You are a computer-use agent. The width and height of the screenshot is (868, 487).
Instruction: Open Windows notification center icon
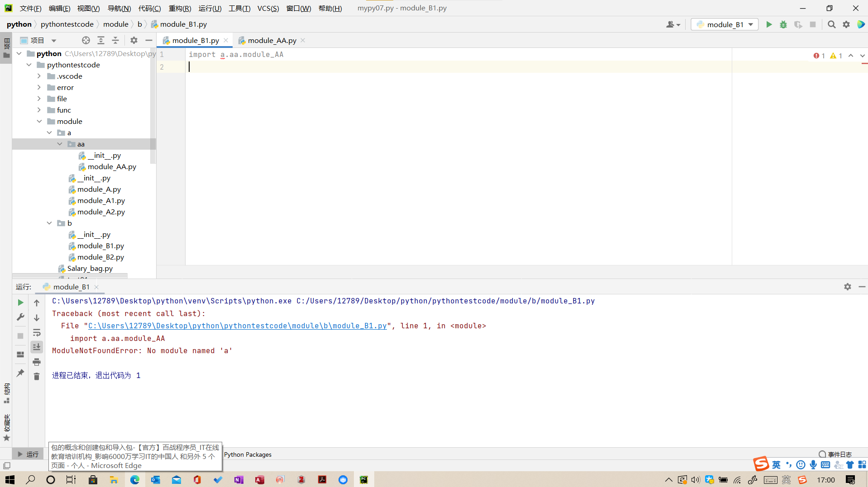click(850, 480)
